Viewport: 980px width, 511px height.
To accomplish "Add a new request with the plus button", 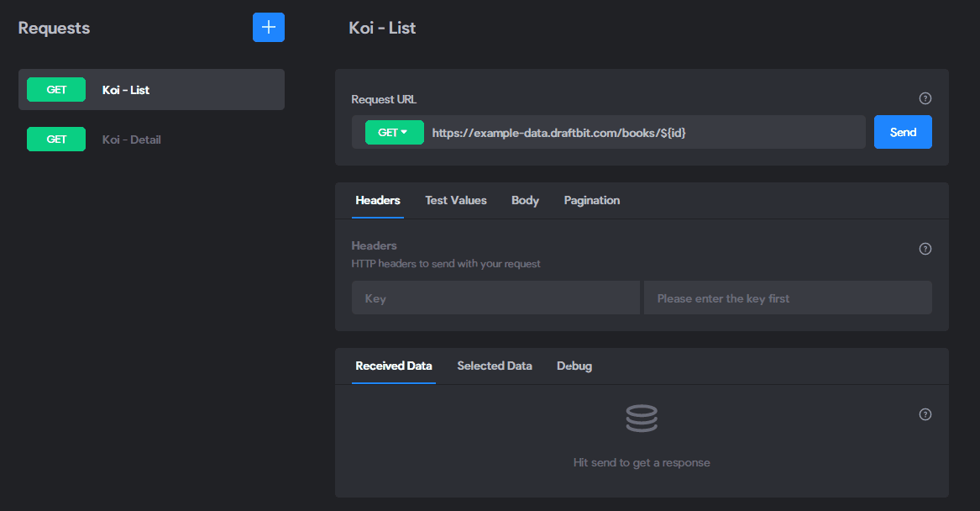I will coord(269,28).
